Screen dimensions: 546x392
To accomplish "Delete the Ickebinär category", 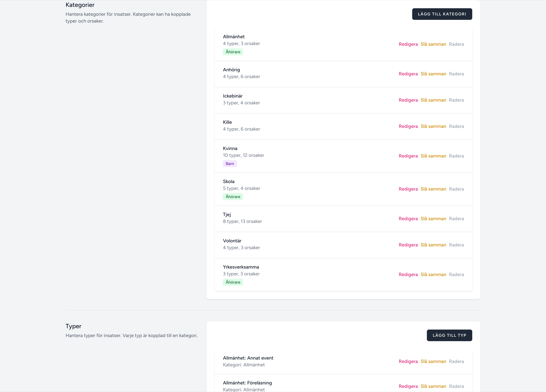I will click(456, 100).
